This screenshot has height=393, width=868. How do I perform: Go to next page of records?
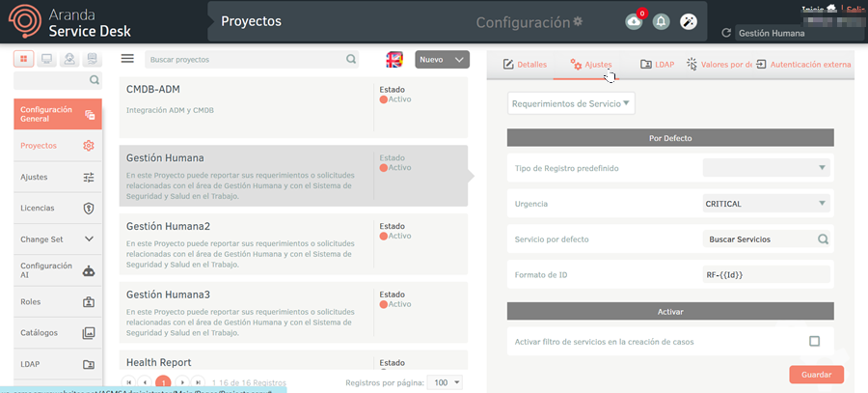pyautogui.click(x=182, y=382)
